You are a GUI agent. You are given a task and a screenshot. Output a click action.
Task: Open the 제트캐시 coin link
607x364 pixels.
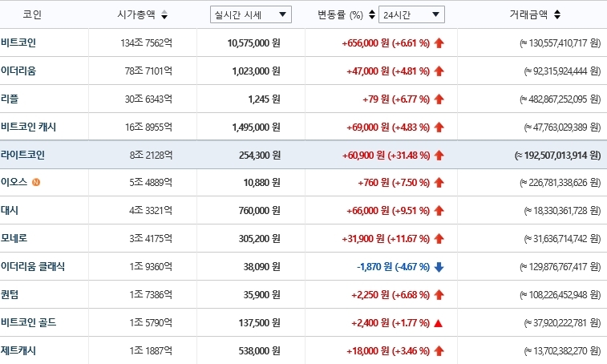click(18, 350)
